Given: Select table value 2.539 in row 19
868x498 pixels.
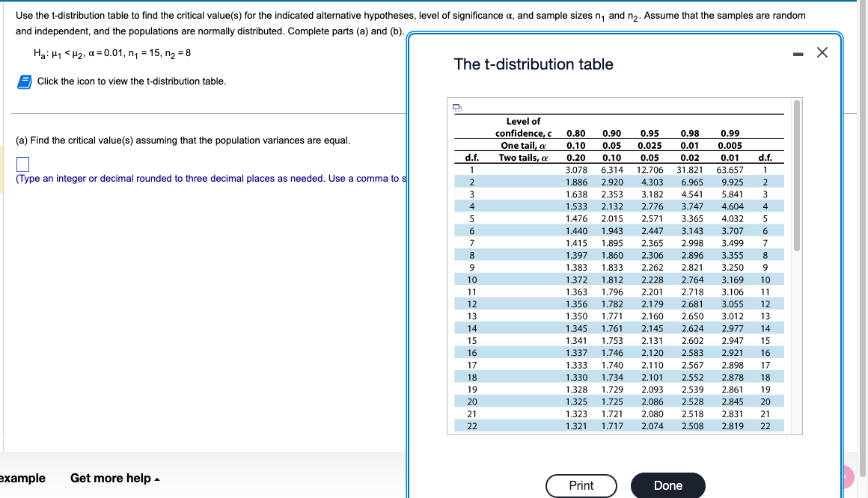Looking at the screenshot, I should 692,390.
